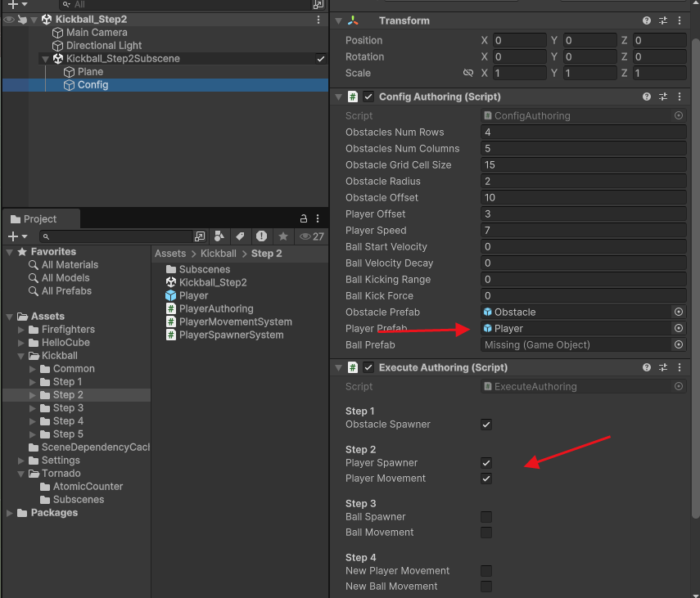Enable New Player Movement checkbox
This screenshot has width=700, height=598.
(x=486, y=571)
